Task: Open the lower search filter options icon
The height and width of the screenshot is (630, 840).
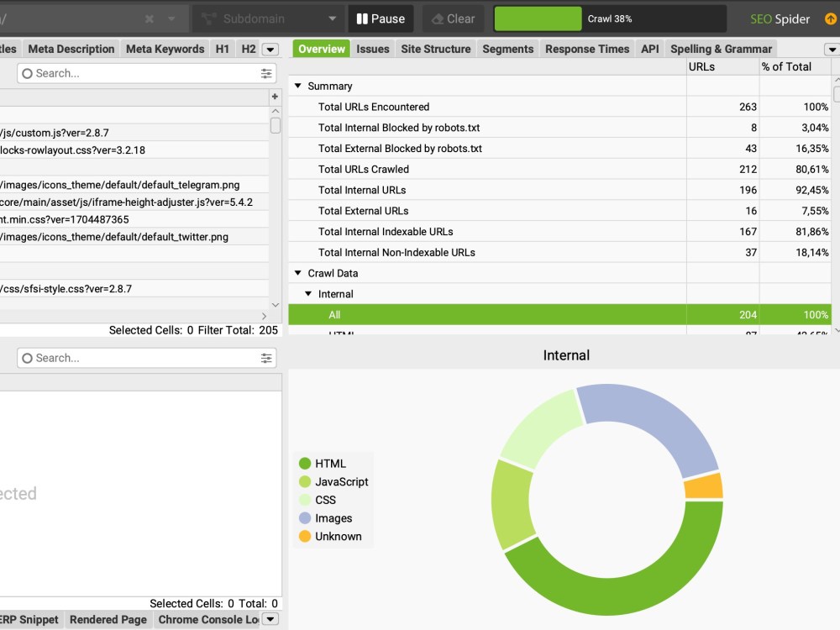Action: pyautogui.click(x=266, y=358)
